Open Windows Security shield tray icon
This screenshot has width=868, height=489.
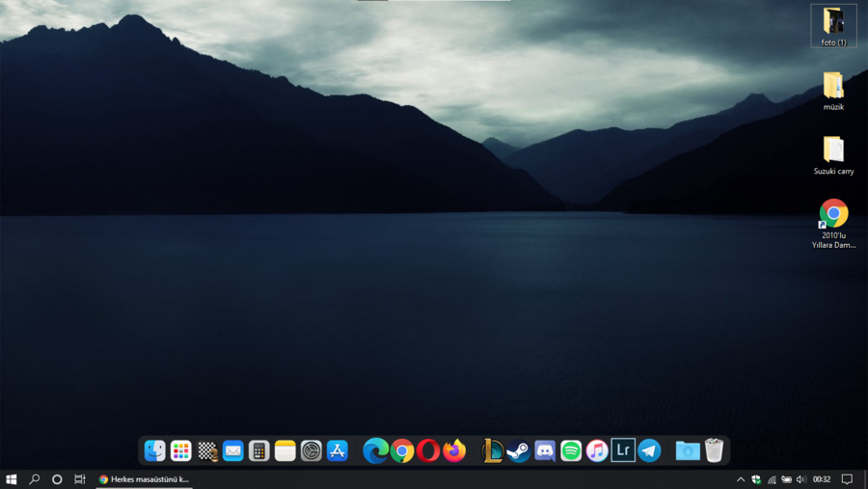coord(756,479)
